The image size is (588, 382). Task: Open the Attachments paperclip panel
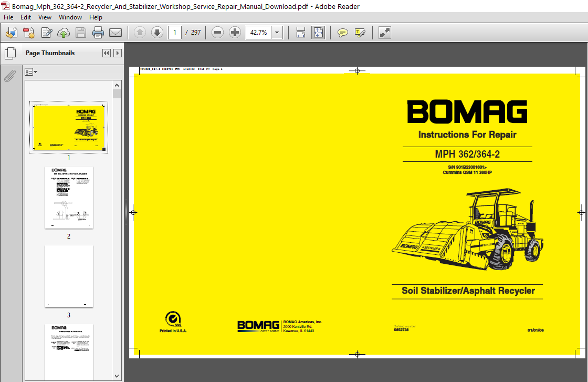click(10, 76)
